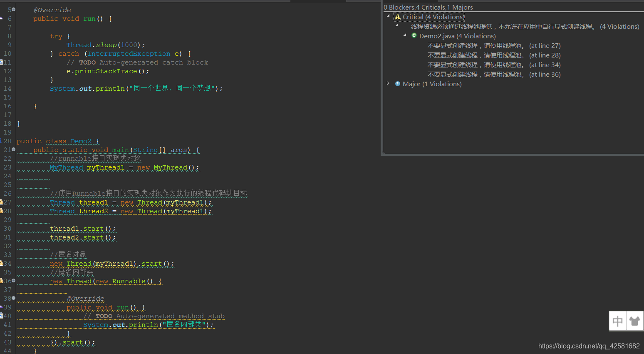Click the '0 Blockers,4 Criticals,1 Majors' summary
Screen dimensions: 644x354
coord(428,7)
